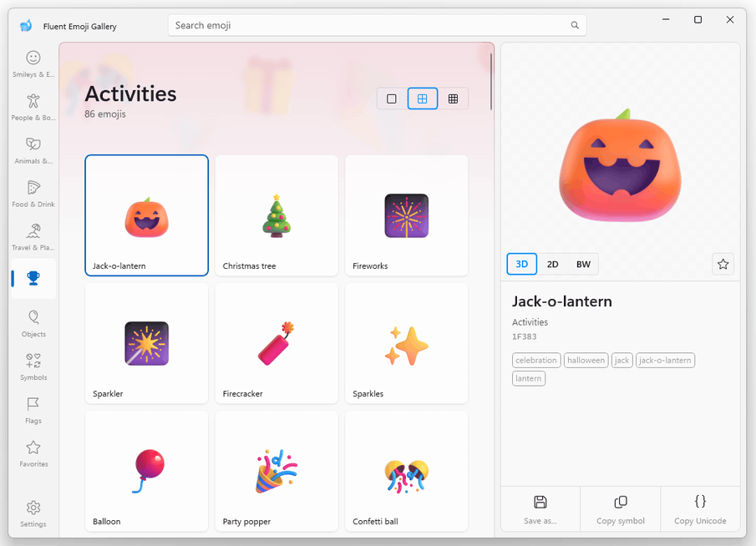This screenshot has width=756, height=546.
Task: Select the 2D emoji style
Action: [552, 264]
